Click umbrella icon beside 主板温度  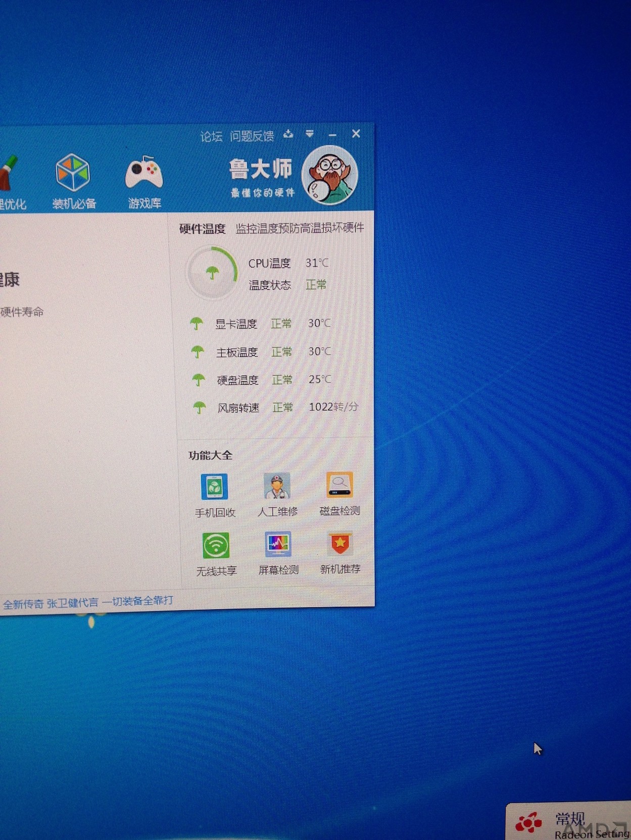pyautogui.click(x=198, y=351)
